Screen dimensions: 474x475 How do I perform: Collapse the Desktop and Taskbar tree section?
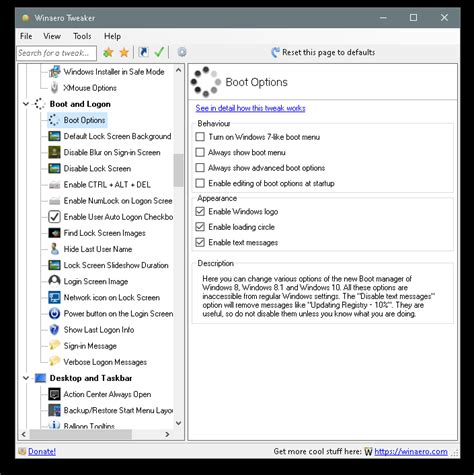tap(26, 378)
